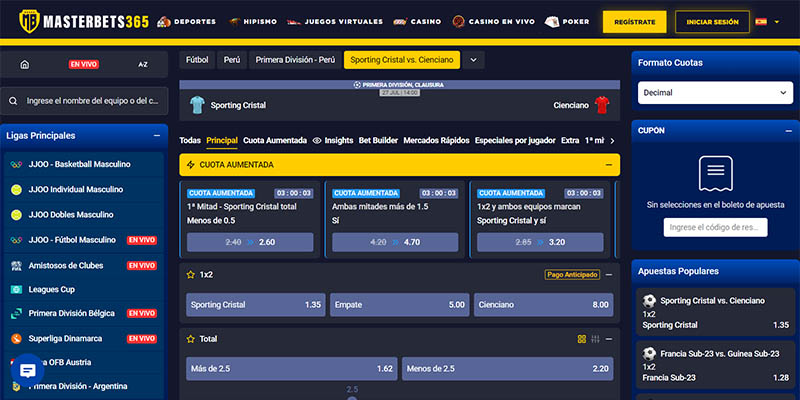
Task: Bet on Sporting Cristal at 1.35
Action: click(x=256, y=305)
